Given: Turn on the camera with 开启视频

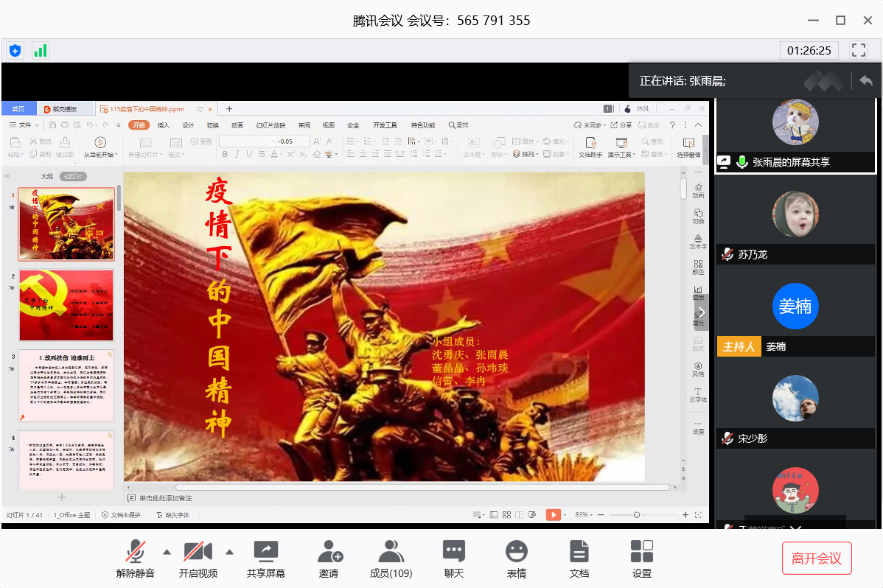Looking at the screenshot, I should coord(198,558).
